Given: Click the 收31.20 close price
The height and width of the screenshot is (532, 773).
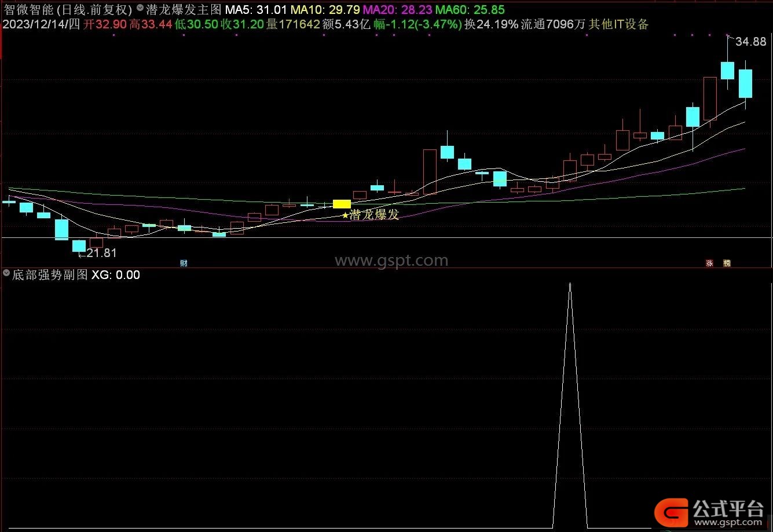Looking at the screenshot, I should tap(241, 24).
